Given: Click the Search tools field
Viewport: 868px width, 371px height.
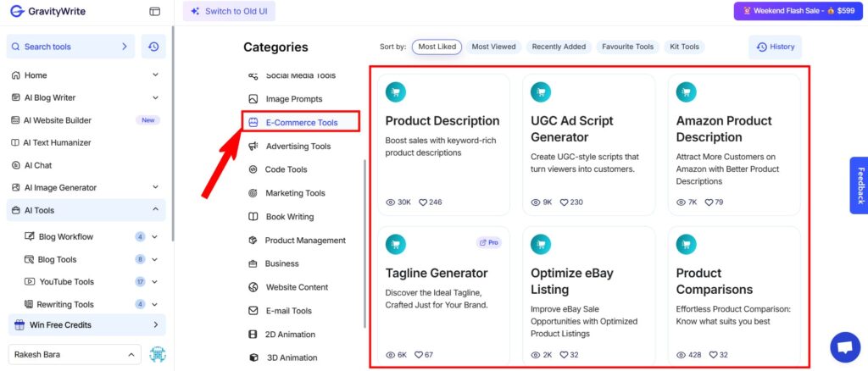Looking at the screenshot, I should 70,47.
